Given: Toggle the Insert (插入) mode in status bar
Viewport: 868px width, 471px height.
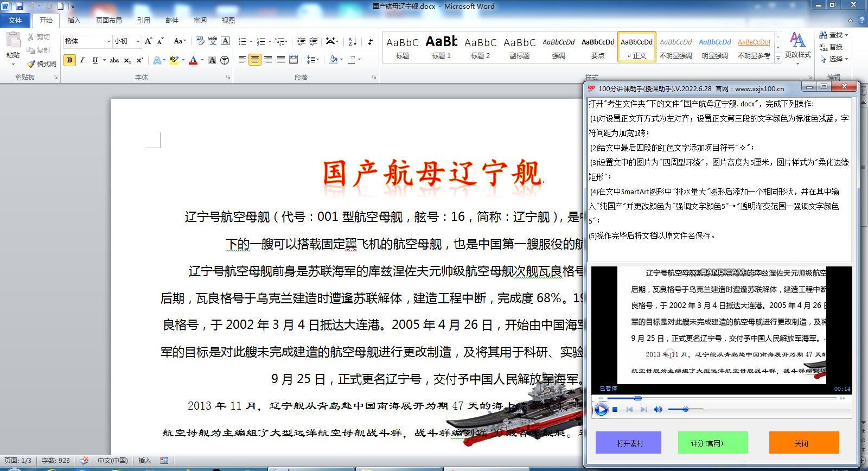Looking at the screenshot, I should [x=144, y=460].
